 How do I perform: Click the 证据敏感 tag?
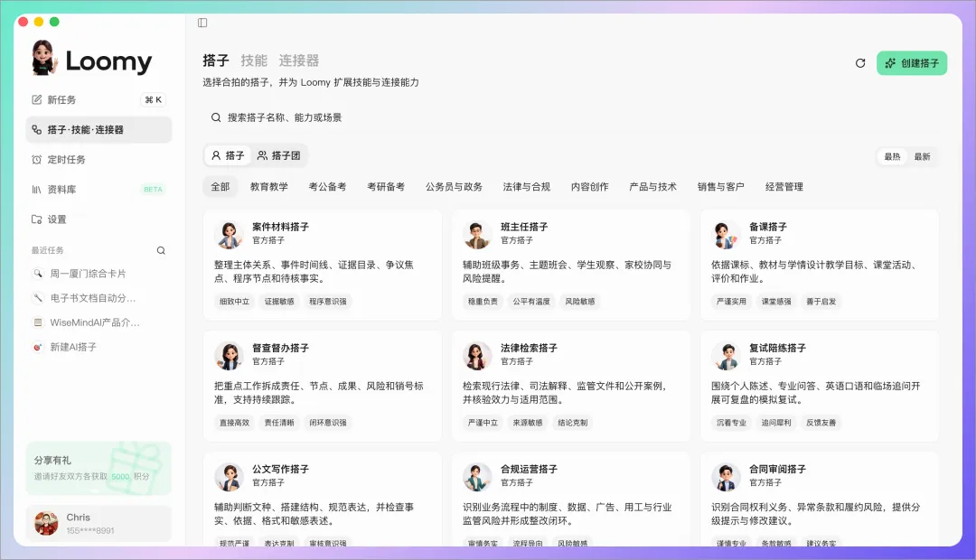pyautogui.click(x=279, y=301)
